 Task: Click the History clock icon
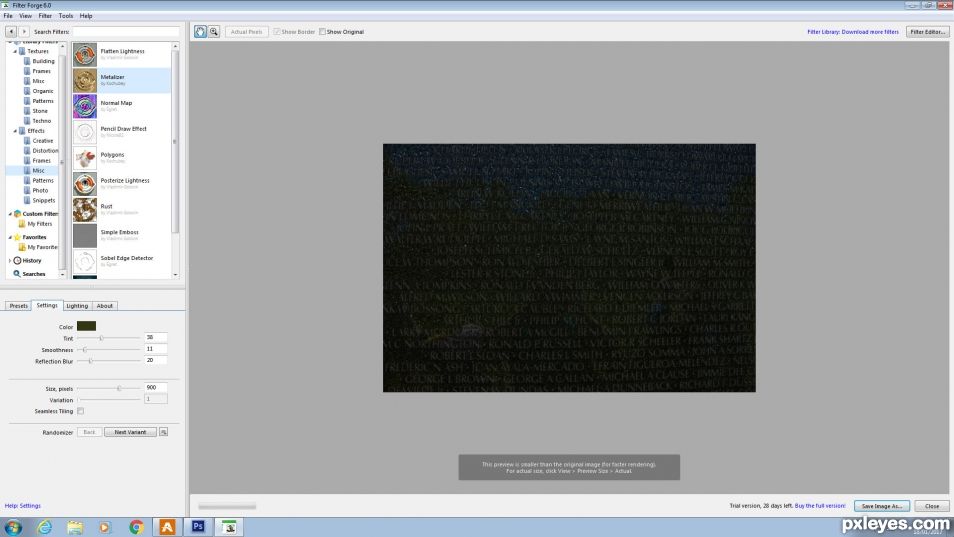pyautogui.click(x=18, y=260)
